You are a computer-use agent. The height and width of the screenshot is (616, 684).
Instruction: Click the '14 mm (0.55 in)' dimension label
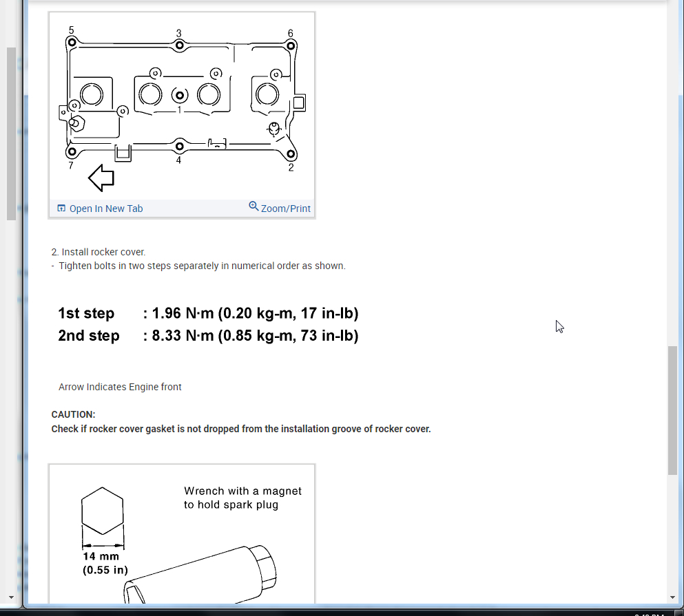105,563
